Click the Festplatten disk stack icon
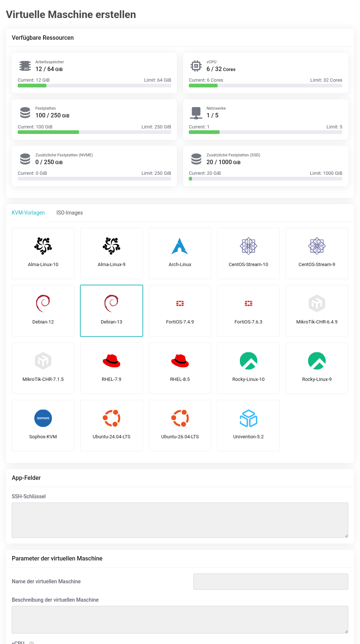 25,113
